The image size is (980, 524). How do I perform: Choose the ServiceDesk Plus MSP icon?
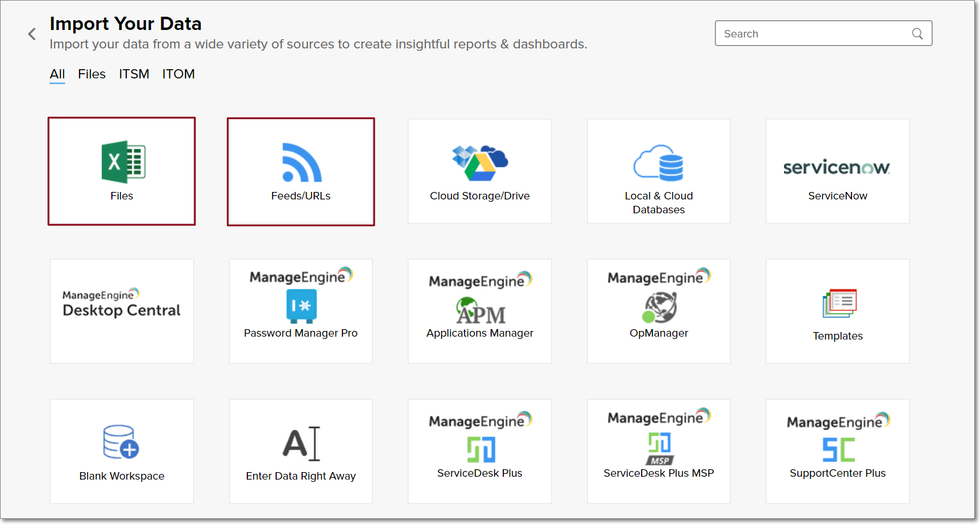659,448
